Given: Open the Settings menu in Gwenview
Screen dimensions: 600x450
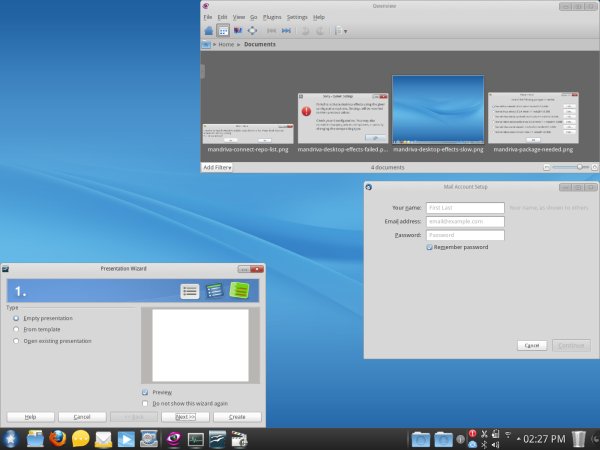Looking at the screenshot, I should pos(297,17).
